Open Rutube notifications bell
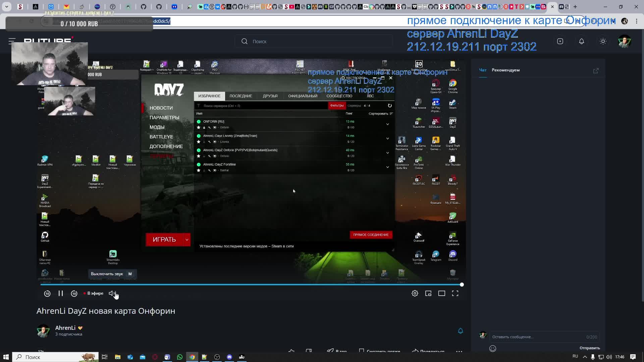This screenshot has width=644, height=362. pos(582,41)
